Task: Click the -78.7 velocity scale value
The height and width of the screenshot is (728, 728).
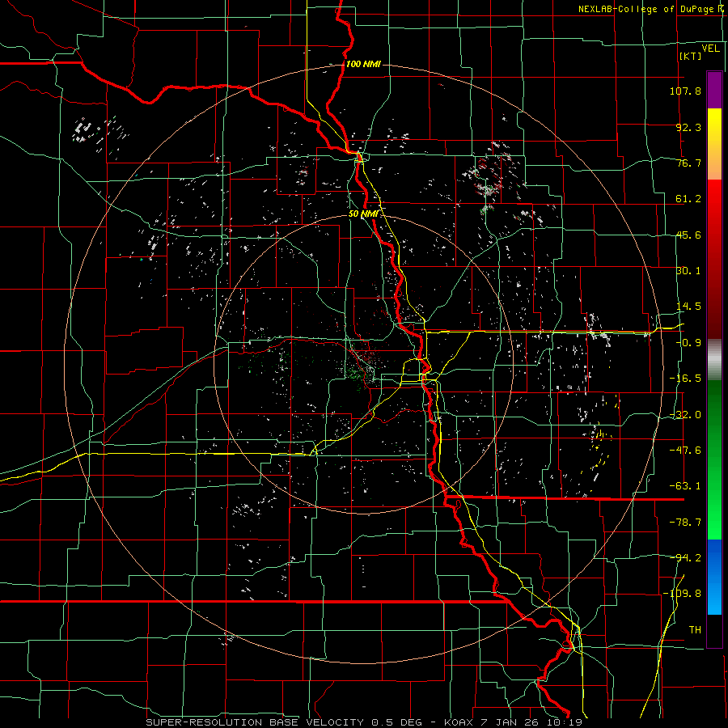Action: (685, 523)
